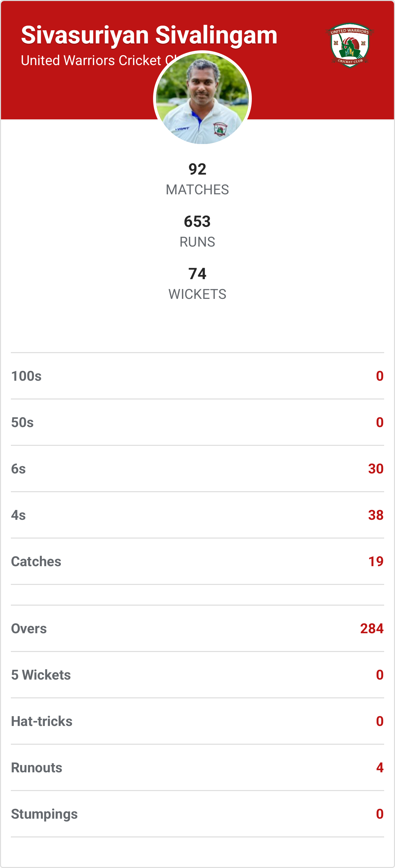The height and width of the screenshot is (868, 395).
Task: Click the Catches count of 19
Action: point(376,562)
